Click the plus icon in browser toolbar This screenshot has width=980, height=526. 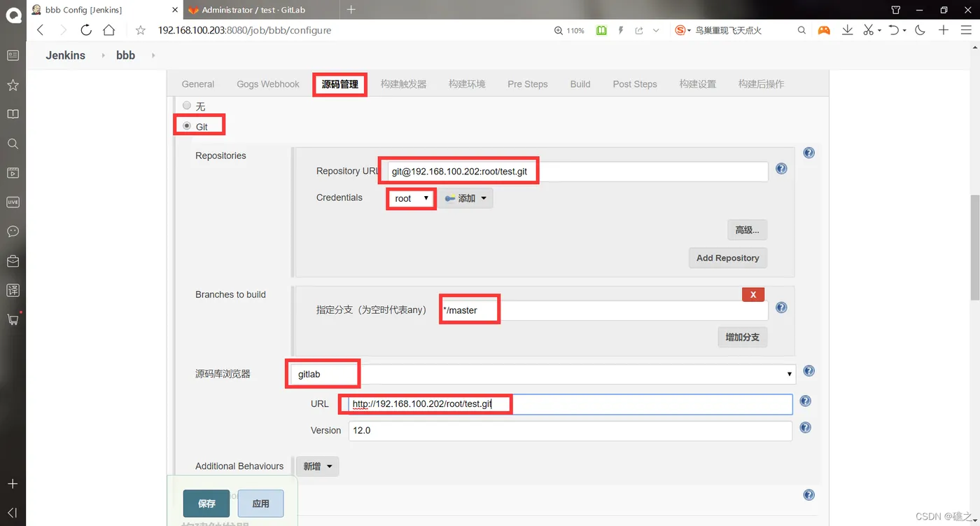[944, 30]
